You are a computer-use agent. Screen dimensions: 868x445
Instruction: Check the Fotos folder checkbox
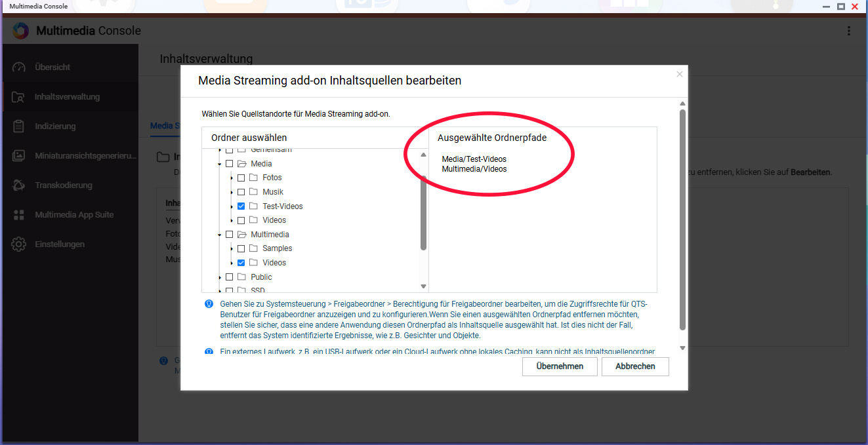(241, 178)
